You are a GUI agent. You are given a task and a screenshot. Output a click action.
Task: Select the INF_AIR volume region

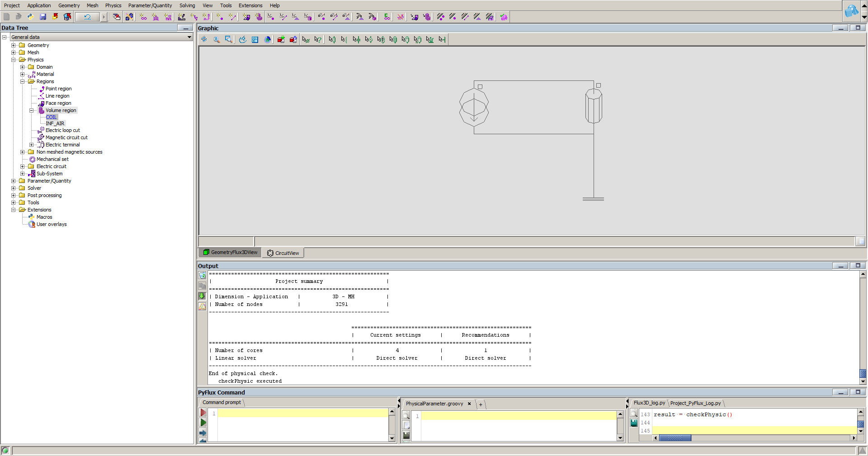(x=55, y=123)
